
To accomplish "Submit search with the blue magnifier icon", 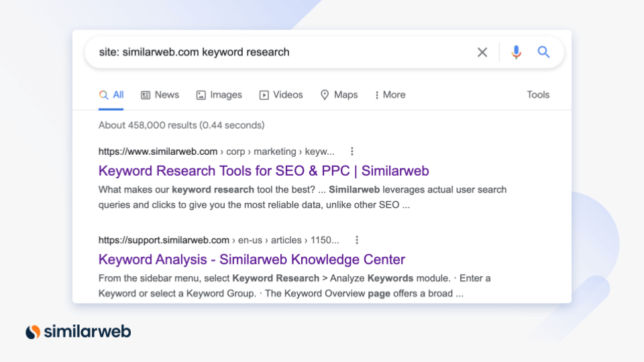I will click(x=544, y=52).
